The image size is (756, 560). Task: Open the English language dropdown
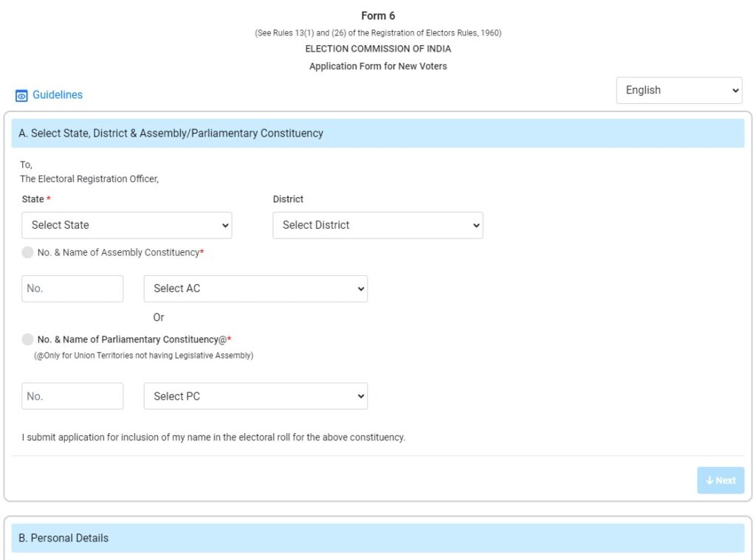pyautogui.click(x=679, y=90)
